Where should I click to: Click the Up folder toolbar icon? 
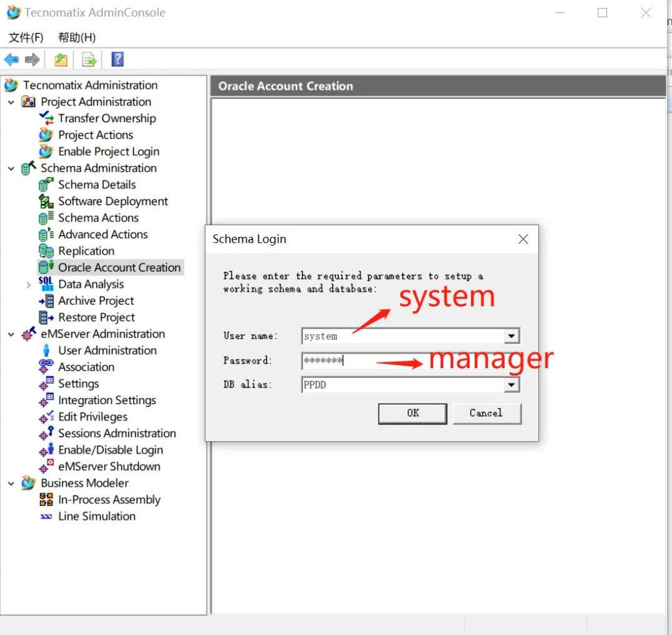point(61,59)
